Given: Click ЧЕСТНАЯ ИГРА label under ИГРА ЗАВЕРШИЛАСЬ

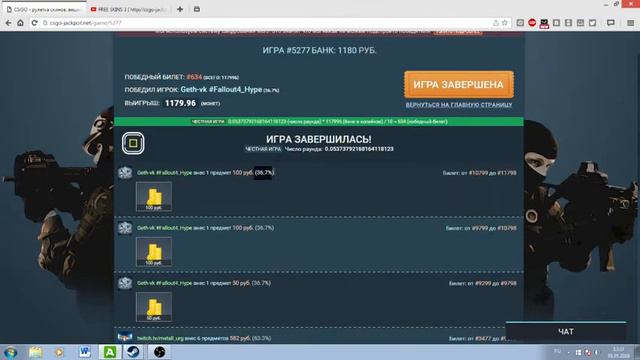Looking at the screenshot, I should click(x=263, y=149).
